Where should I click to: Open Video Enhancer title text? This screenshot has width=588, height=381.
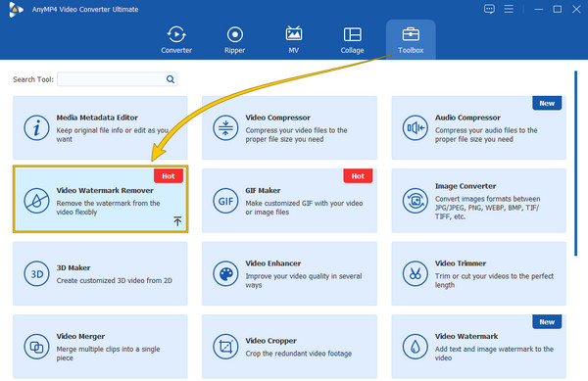[x=273, y=263]
